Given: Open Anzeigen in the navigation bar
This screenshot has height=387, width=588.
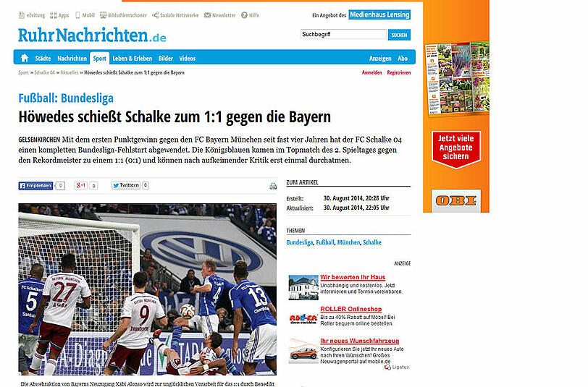Looking at the screenshot, I should click(380, 59).
